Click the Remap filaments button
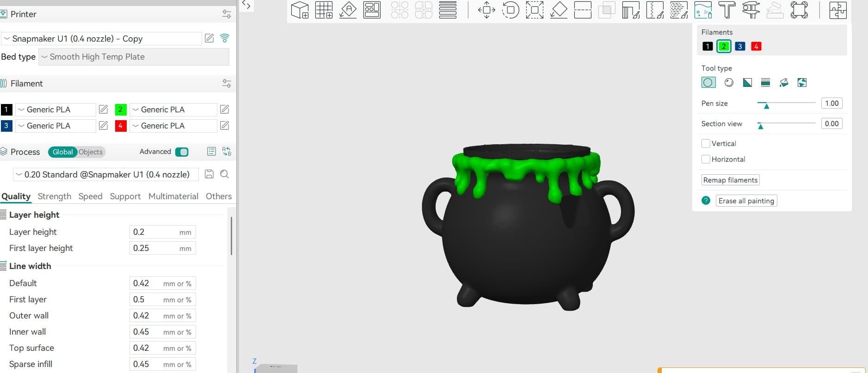868x373 pixels. [731, 180]
